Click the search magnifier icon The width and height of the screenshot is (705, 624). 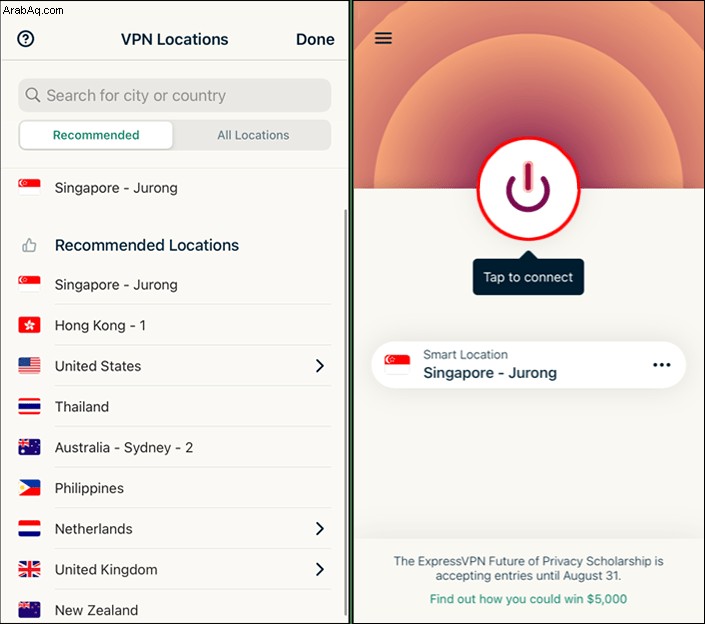(x=33, y=95)
